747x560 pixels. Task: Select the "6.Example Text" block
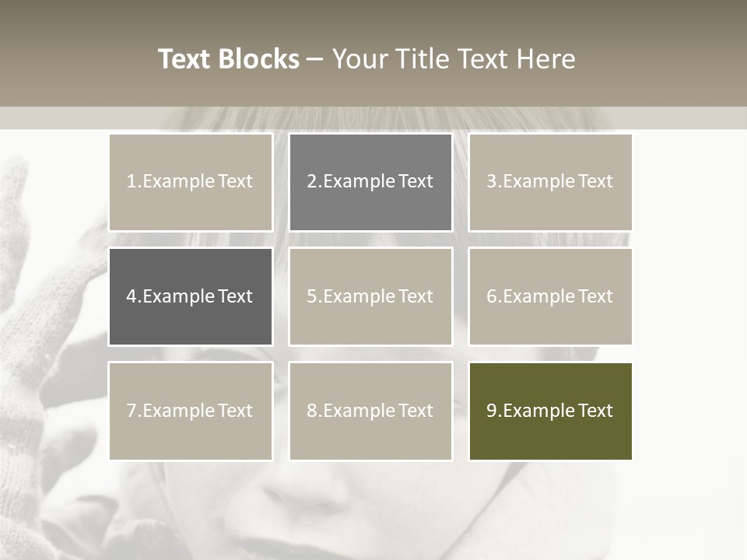click(550, 296)
